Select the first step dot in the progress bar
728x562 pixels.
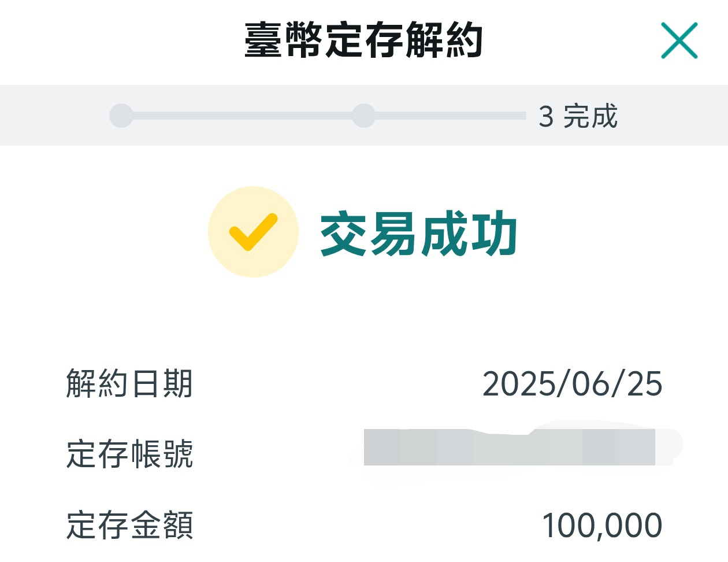pos(121,116)
